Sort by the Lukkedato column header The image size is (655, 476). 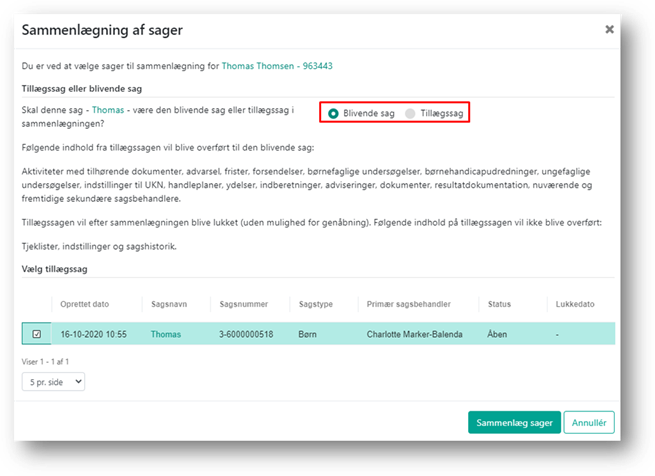click(576, 304)
